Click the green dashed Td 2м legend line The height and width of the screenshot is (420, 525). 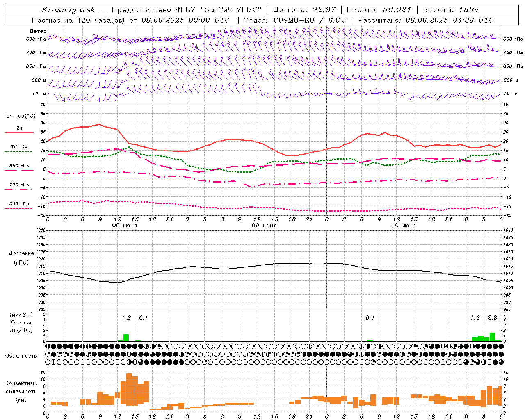18,152
